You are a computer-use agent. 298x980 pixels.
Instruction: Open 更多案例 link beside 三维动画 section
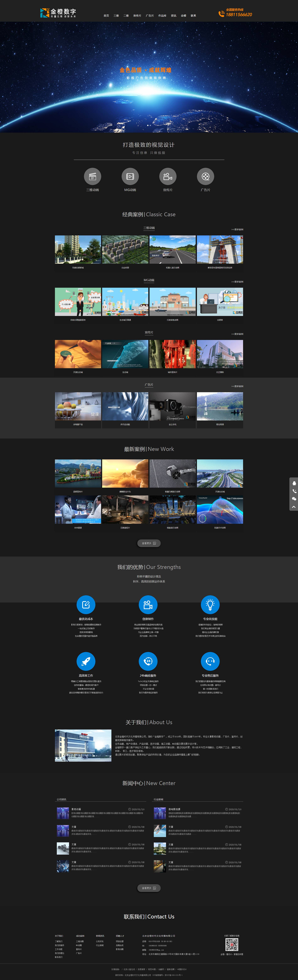237,229
